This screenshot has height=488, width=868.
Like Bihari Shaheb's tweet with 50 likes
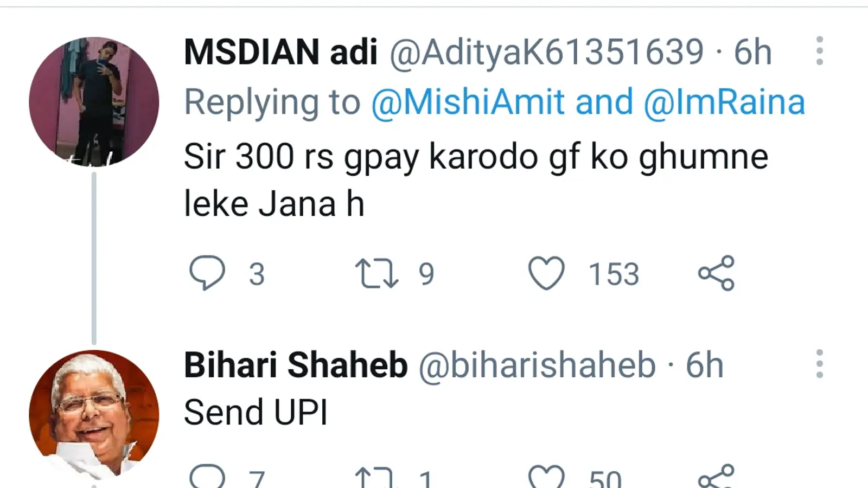pos(546,478)
